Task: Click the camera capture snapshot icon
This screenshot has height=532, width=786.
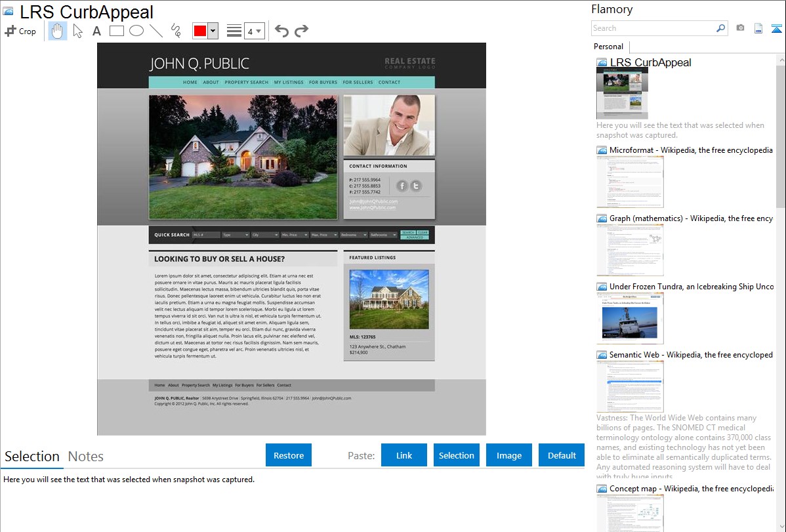Action: (x=740, y=28)
